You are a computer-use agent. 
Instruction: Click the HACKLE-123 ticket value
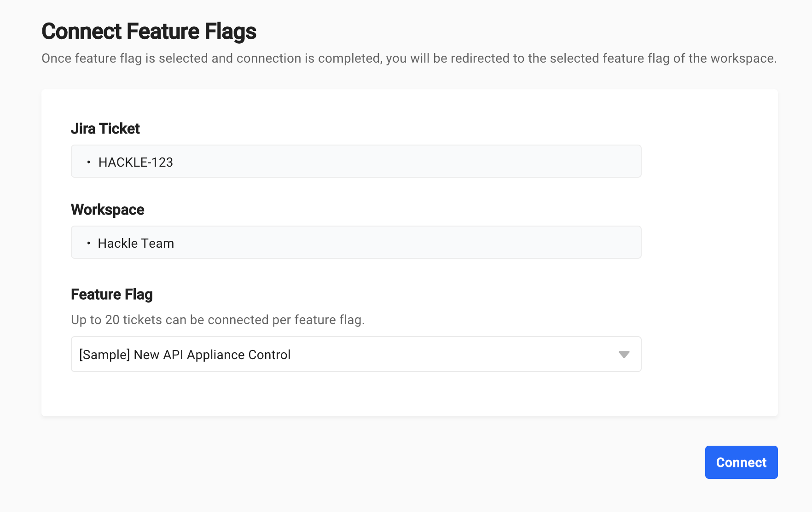[x=135, y=162]
